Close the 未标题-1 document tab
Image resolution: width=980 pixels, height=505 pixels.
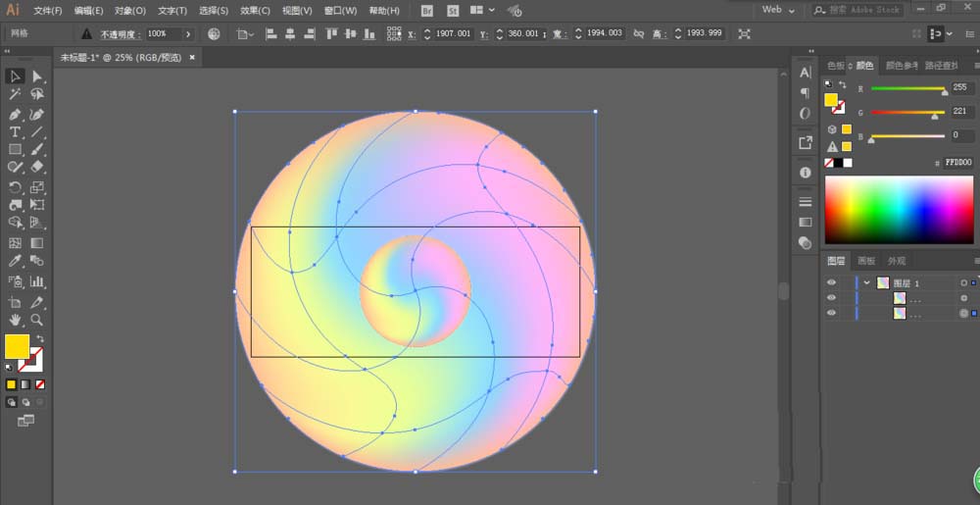(192, 58)
